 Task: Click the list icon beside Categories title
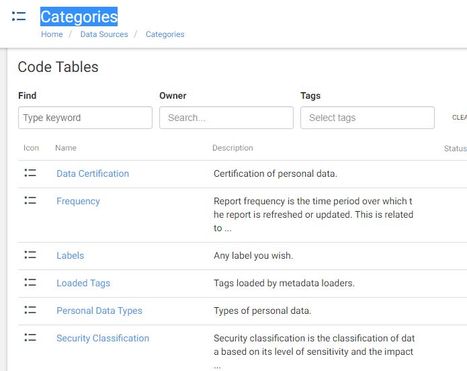19,16
